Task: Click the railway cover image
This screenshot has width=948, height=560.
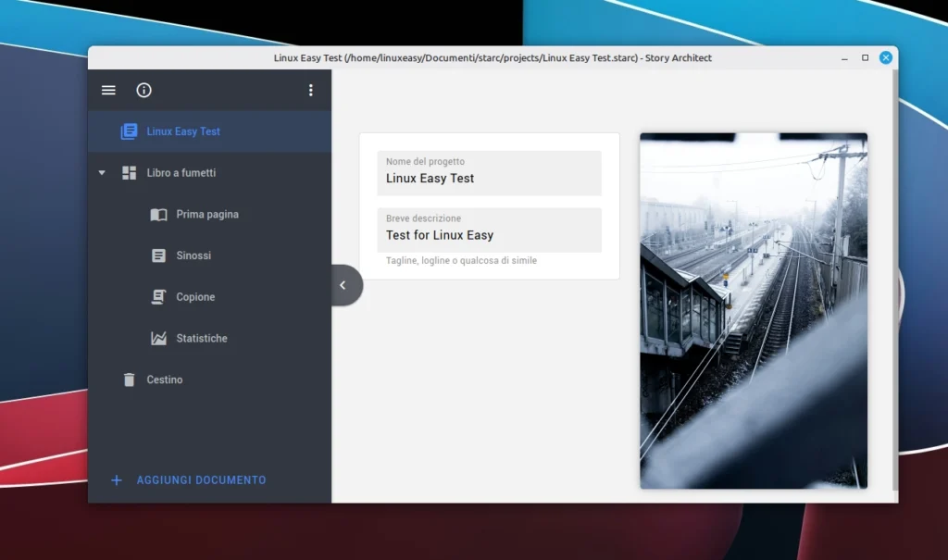Action: click(753, 310)
